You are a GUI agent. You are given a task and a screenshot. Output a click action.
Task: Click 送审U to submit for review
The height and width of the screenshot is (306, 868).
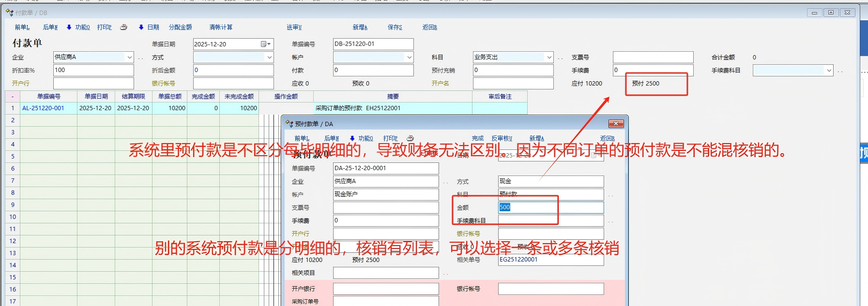tap(294, 28)
